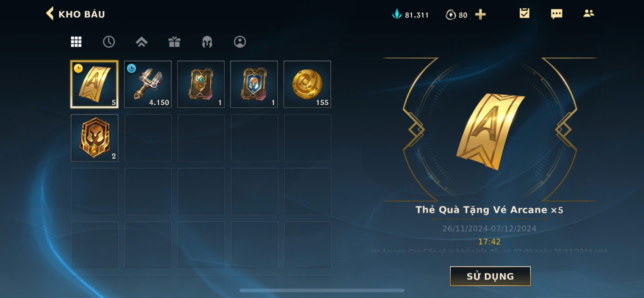The width and height of the screenshot is (644, 298).
Task: Open the chat messages icon
Action: pos(557,14)
